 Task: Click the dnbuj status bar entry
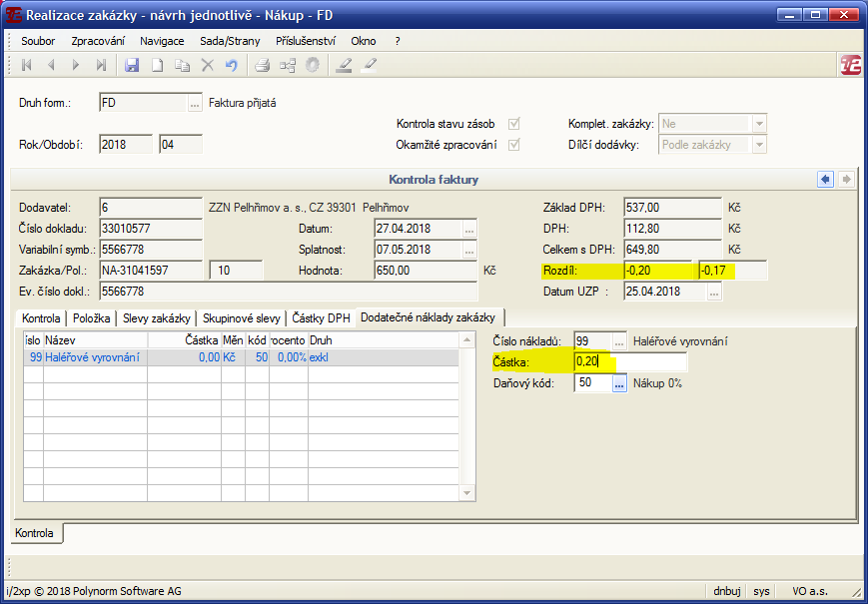click(x=727, y=591)
